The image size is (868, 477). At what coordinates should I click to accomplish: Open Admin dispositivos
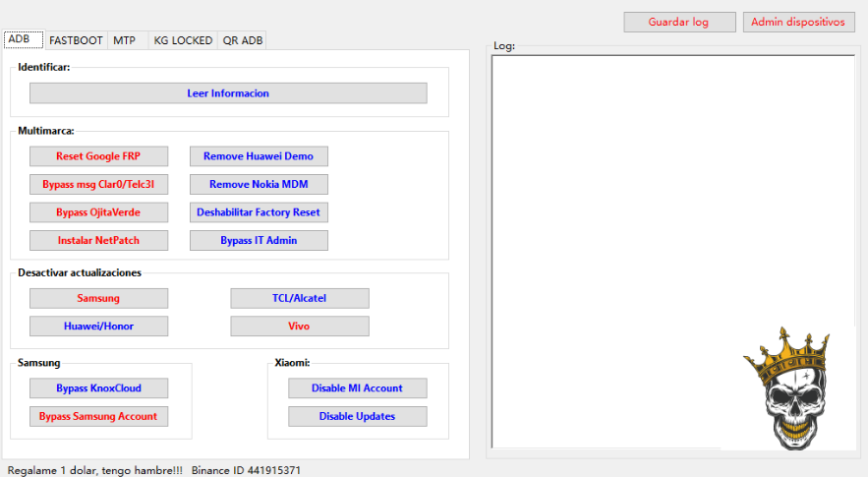(x=798, y=23)
